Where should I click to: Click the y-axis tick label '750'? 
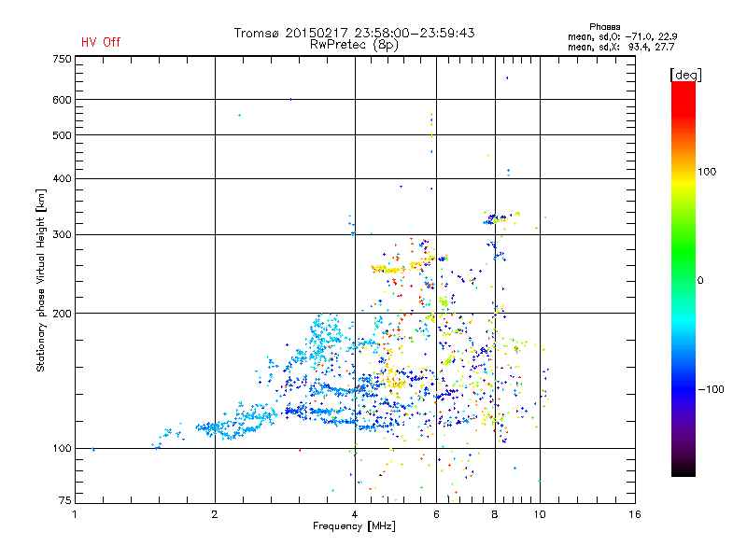pyautogui.click(x=62, y=59)
